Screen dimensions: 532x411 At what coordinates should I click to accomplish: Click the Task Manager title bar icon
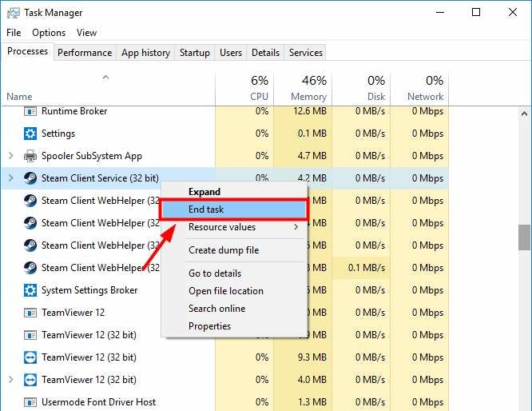tap(14, 13)
